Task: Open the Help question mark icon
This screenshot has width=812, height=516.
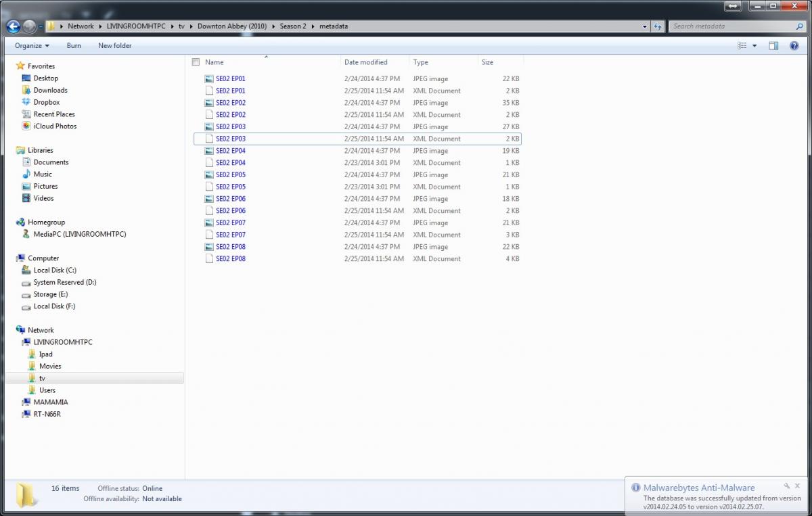Action: [794, 45]
